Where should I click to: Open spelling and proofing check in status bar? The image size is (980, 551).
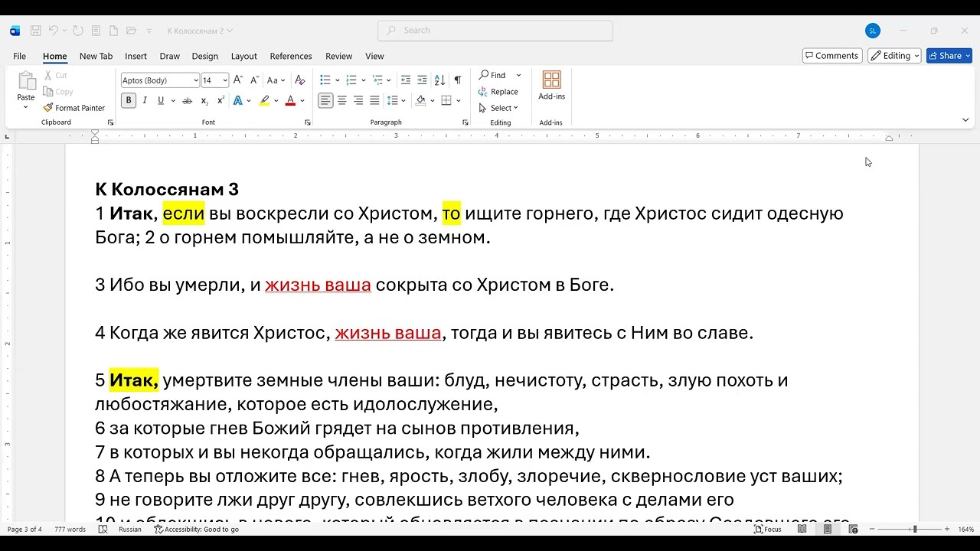coord(103,529)
